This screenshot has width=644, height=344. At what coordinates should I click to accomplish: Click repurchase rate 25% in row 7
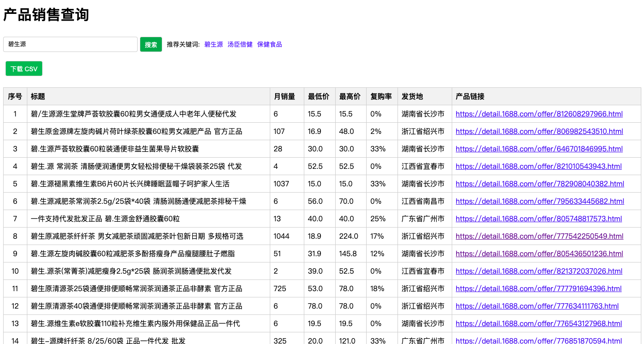pyautogui.click(x=378, y=219)
